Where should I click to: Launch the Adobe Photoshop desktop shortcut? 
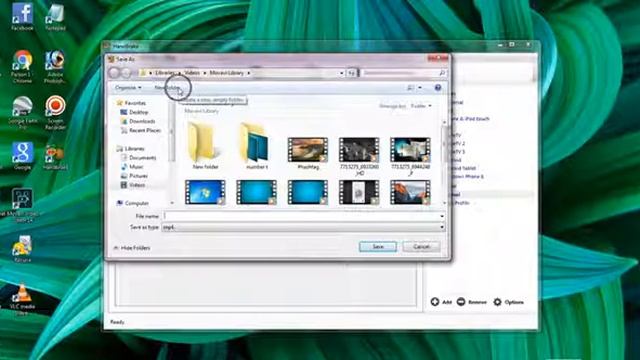(x=55, y=67)
